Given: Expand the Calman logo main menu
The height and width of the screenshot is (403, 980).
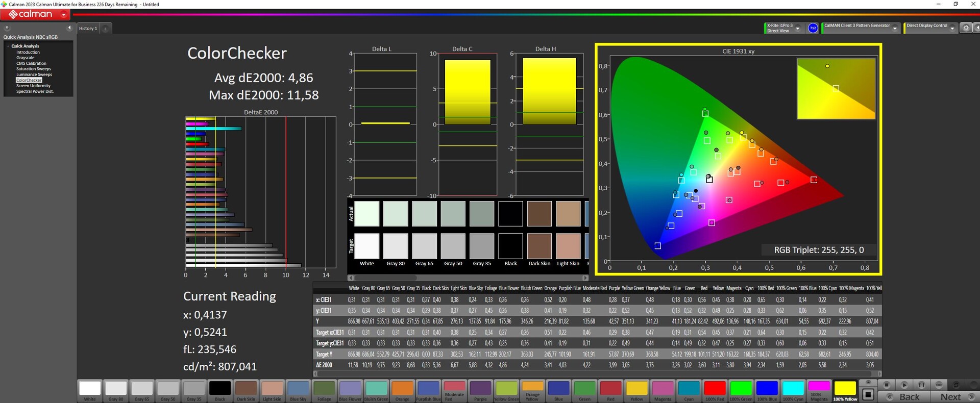Looking at the screenshot, I should (x=64, y=15).
